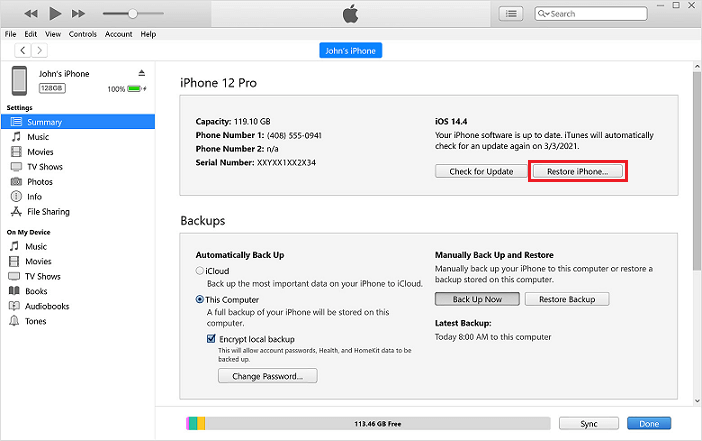The width and height of the screenshot is (702, 441).
Task: Click the Play button in the top bar
Action: (55, 14)
